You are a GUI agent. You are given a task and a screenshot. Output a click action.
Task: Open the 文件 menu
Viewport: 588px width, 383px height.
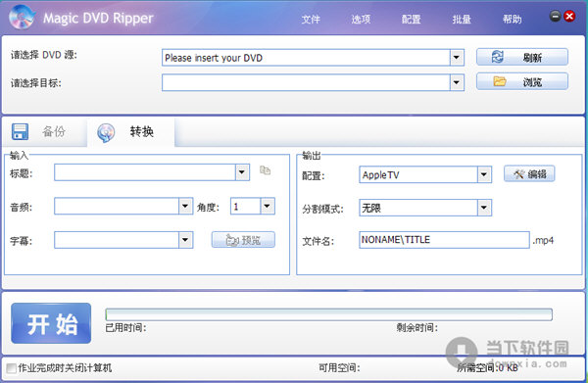click(311, 20)
